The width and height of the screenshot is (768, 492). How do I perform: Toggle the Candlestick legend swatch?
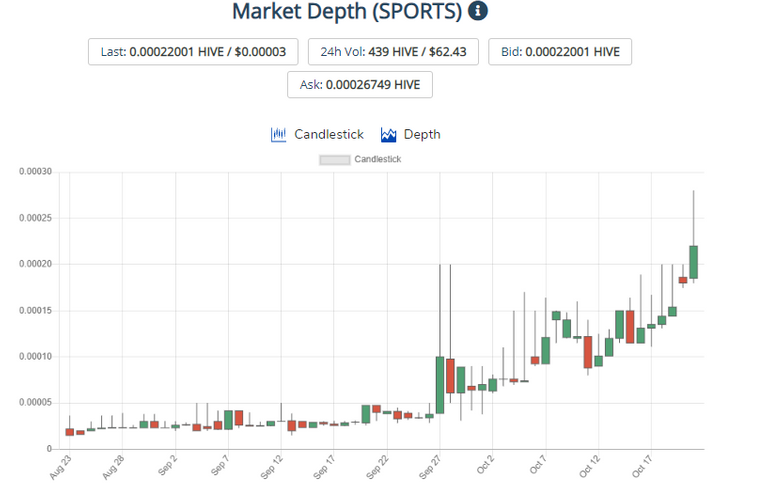335,160
